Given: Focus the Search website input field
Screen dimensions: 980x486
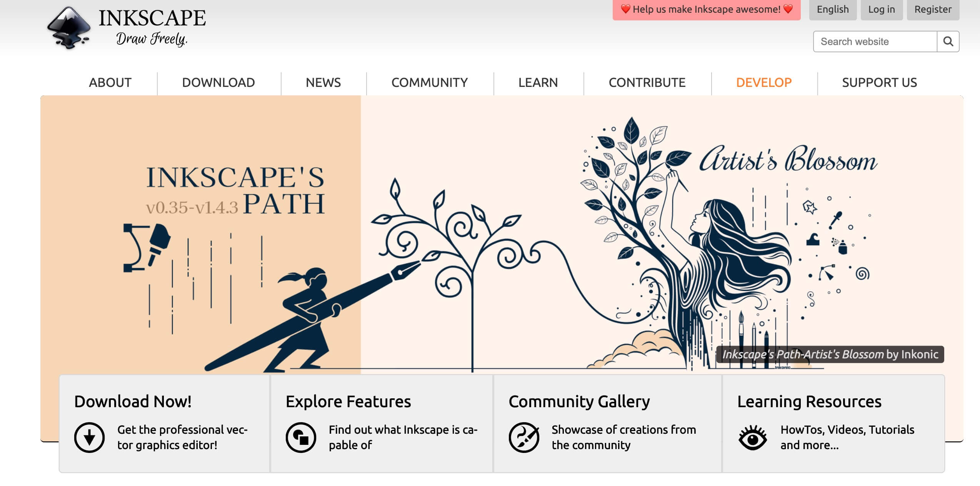Looking at the screenshot, I should point(875,42).
